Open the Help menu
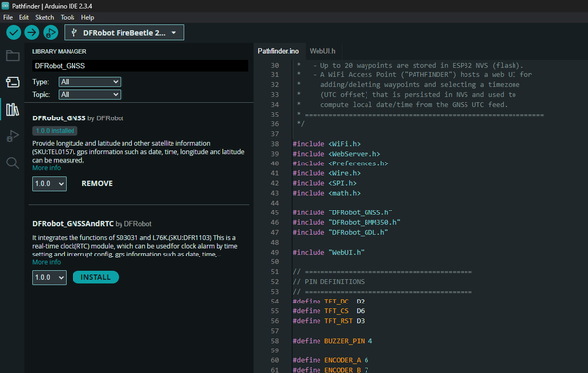Screen dimensions: 588x373 tap(87, 17)
